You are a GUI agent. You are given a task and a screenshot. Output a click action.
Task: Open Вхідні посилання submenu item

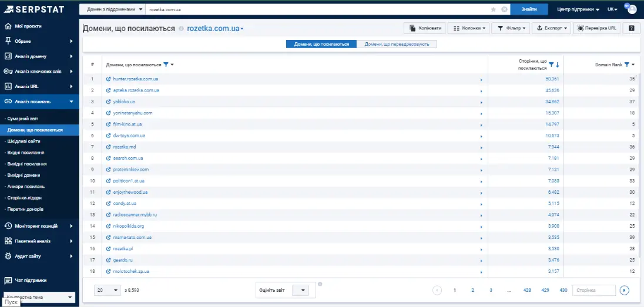[25, 153]
